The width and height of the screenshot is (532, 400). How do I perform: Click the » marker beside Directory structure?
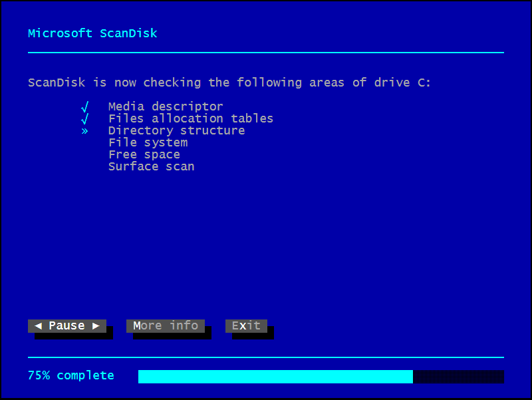84,131
